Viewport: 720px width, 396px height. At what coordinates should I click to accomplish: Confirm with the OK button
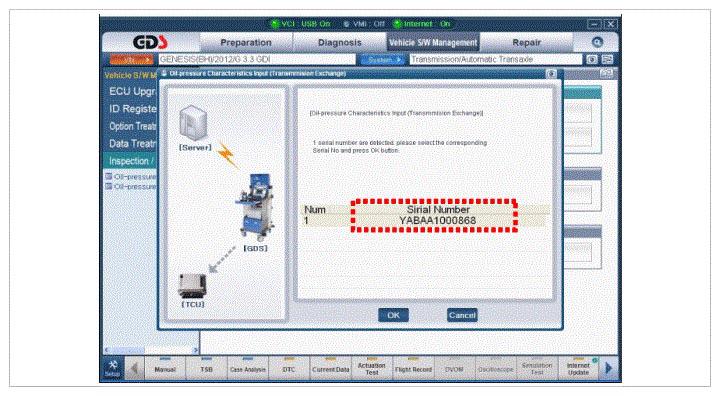click(393, 315)
